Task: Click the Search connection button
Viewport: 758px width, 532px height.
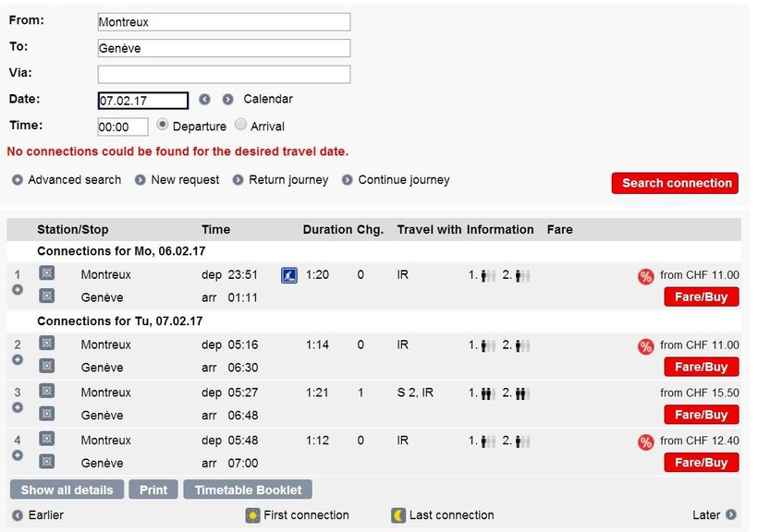Action: [x=675, y=183]
